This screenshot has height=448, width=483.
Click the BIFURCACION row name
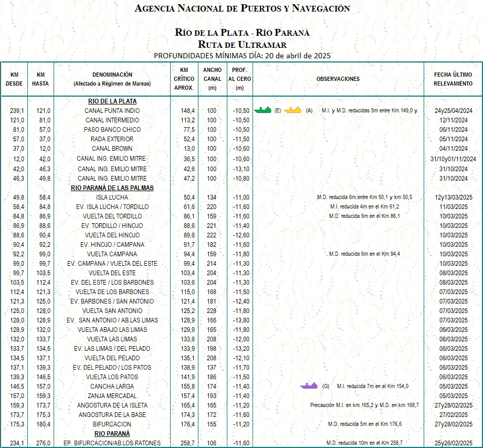(112, 424)
